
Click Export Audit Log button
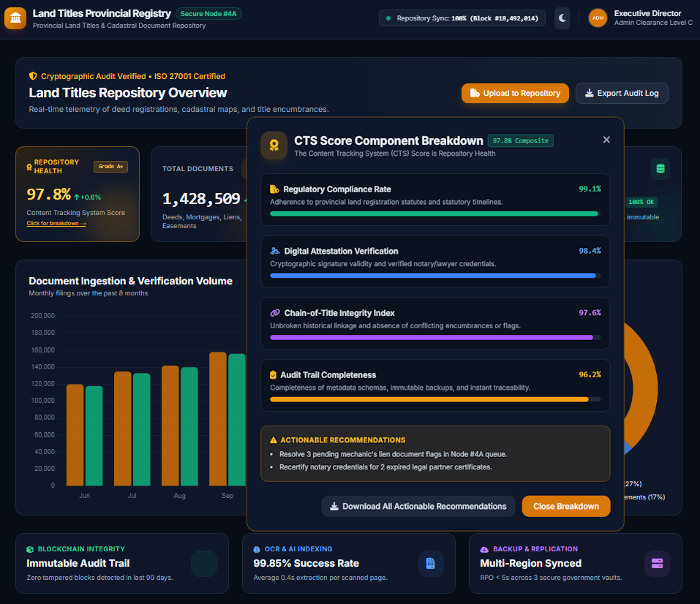(622, 94)
